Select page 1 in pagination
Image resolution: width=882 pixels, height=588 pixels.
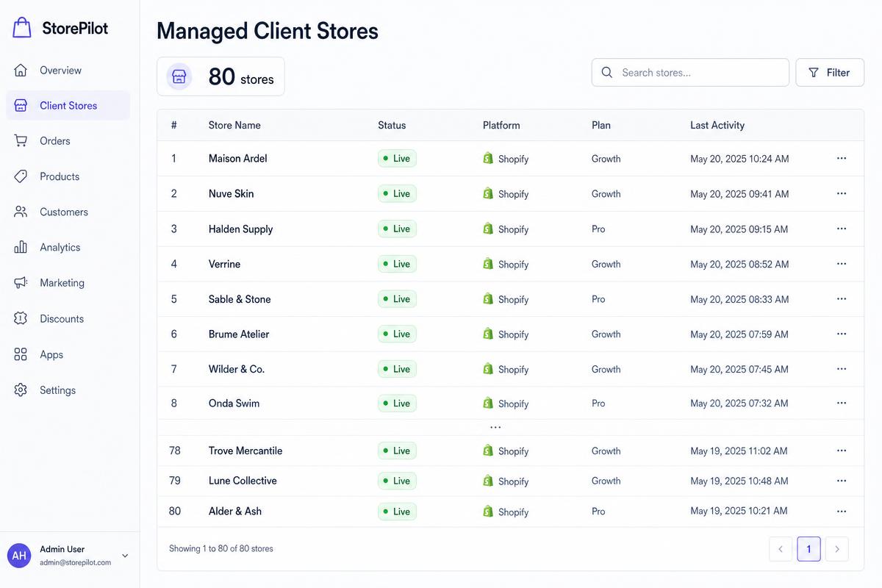pos(808,549)
